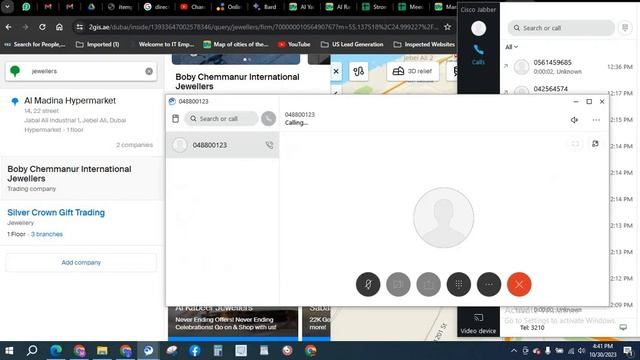Open Map of cities of the... bookmark

coord(236,44)
